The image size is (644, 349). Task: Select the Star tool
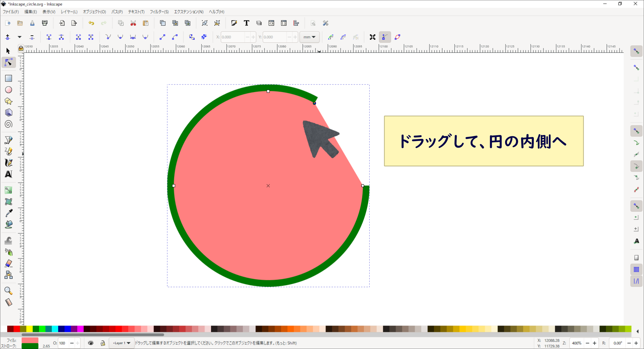(8, 101)
